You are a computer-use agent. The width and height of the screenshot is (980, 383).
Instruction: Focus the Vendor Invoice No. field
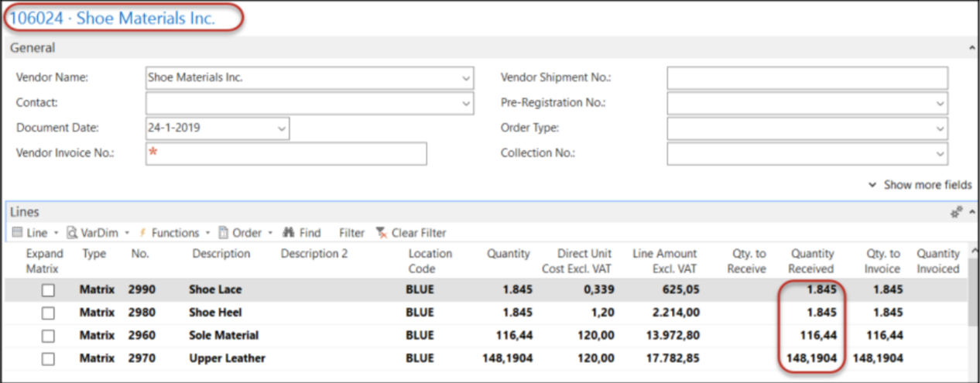(286, 153)
